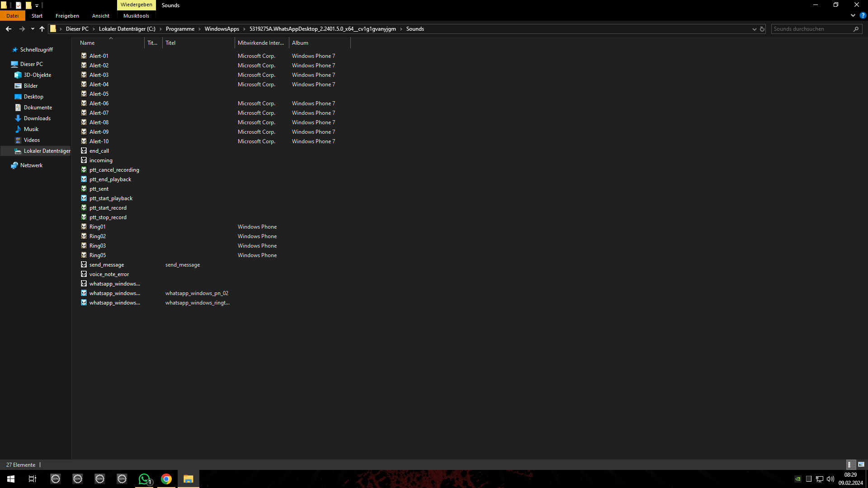The height and width of the screenshot is (488, 868).
Task: Refresh the Sounds folder view
Action: [x=762, y=29]
